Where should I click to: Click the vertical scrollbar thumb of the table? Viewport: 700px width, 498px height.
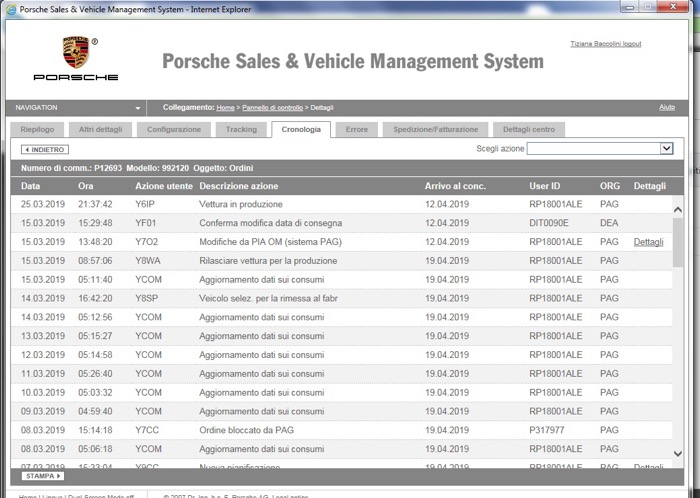[x=678, y=242]
